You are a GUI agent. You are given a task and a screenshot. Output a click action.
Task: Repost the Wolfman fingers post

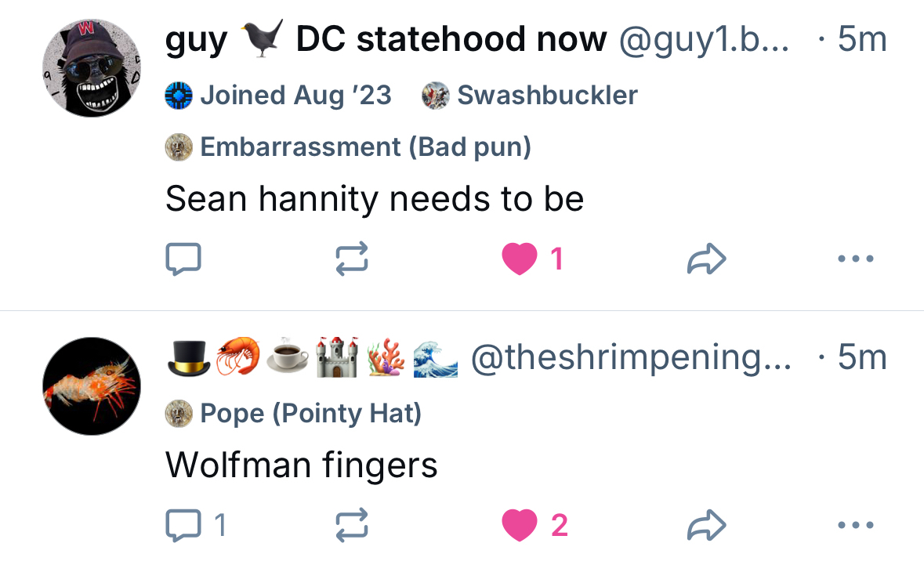click(352, 525)
